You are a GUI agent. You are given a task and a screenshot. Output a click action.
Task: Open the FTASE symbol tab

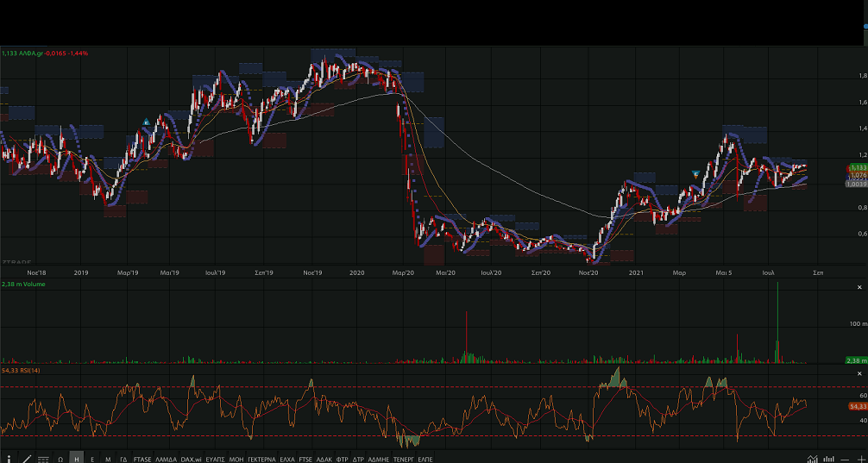142,459
